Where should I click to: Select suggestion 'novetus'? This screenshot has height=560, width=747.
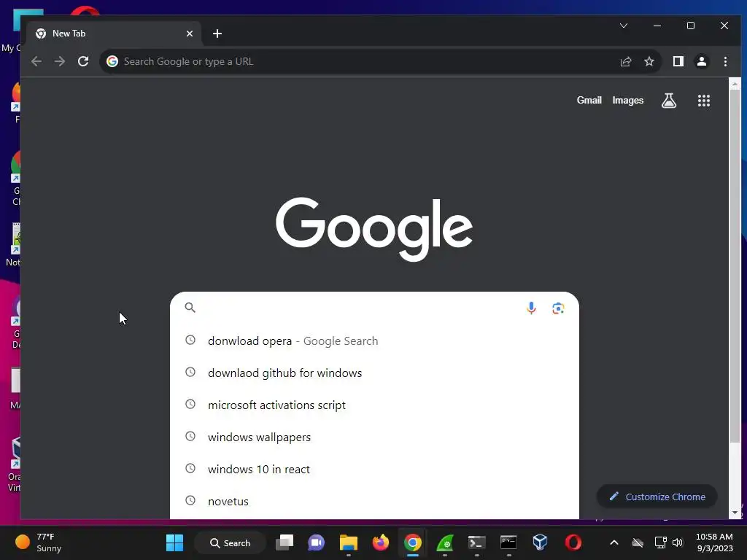(374, 502)
